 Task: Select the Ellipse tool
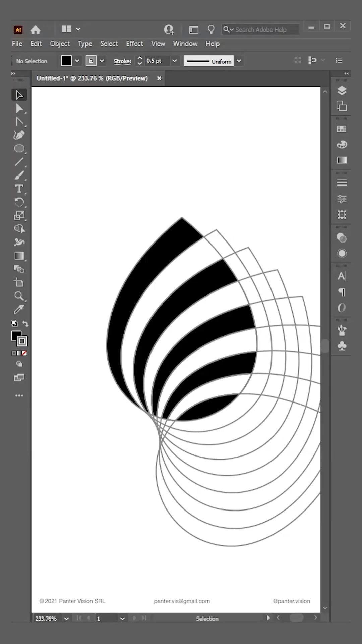pyautogui.click(x=19, y=149)
